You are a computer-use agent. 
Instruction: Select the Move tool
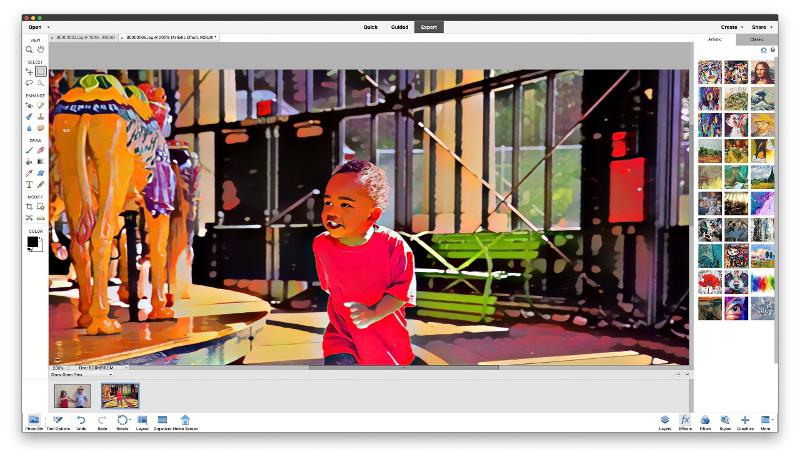(29, 72)
